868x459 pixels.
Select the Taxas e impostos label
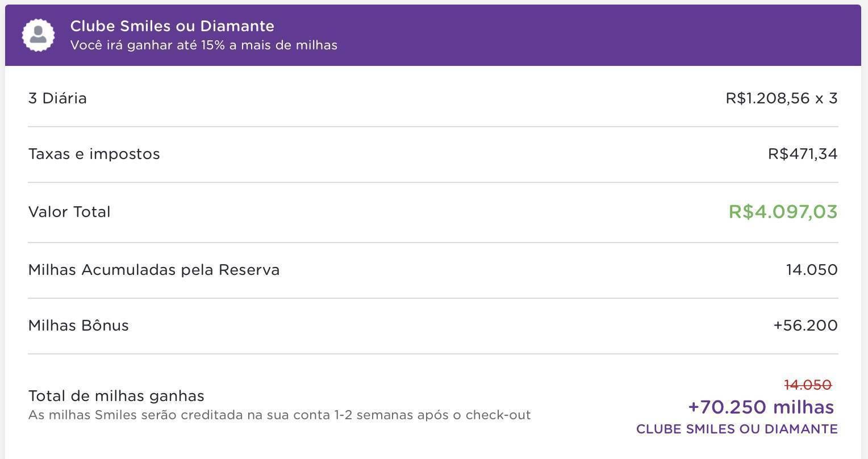click(94, 154)
